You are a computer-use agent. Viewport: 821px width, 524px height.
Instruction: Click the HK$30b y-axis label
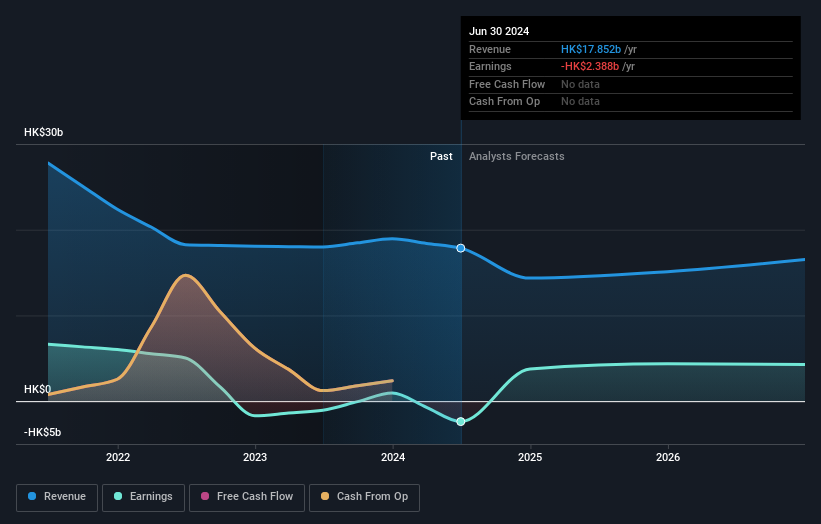43,132
